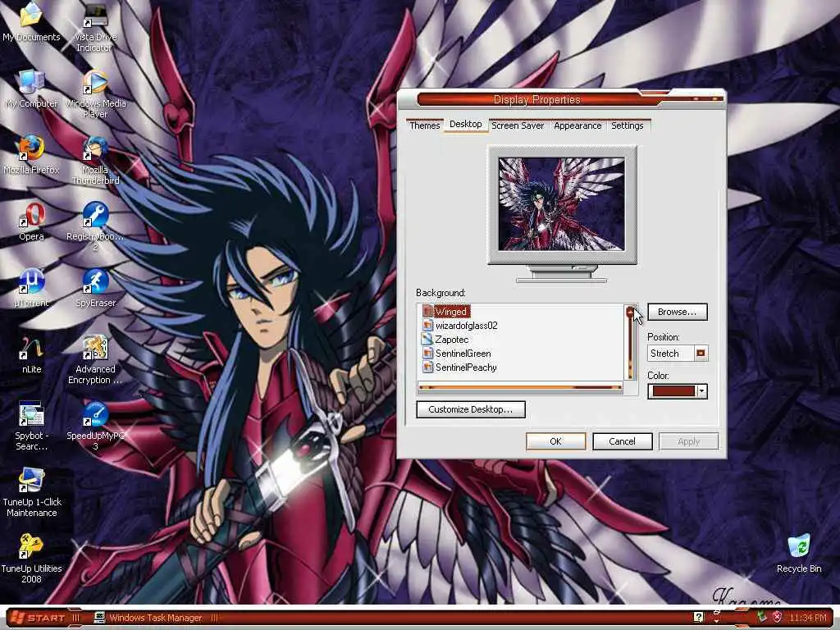The width and height of the screenshot is (840, 630).
Task: Select SentinelGreen in the background list
Action: [x=457, y=353]
